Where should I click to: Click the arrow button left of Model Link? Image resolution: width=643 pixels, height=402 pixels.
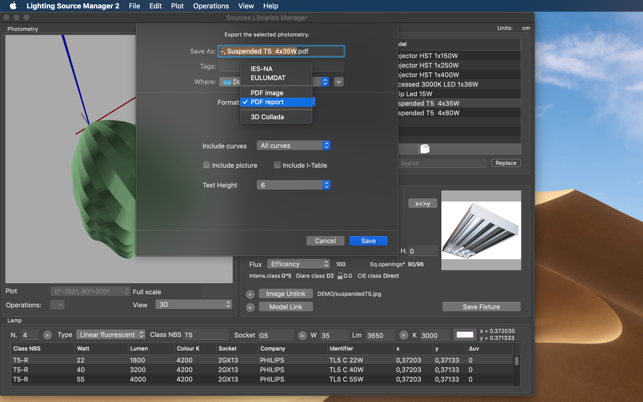click(250, 307)
